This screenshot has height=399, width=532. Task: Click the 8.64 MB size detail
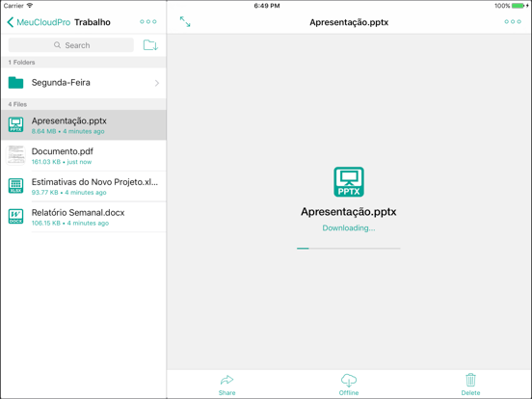43,131
